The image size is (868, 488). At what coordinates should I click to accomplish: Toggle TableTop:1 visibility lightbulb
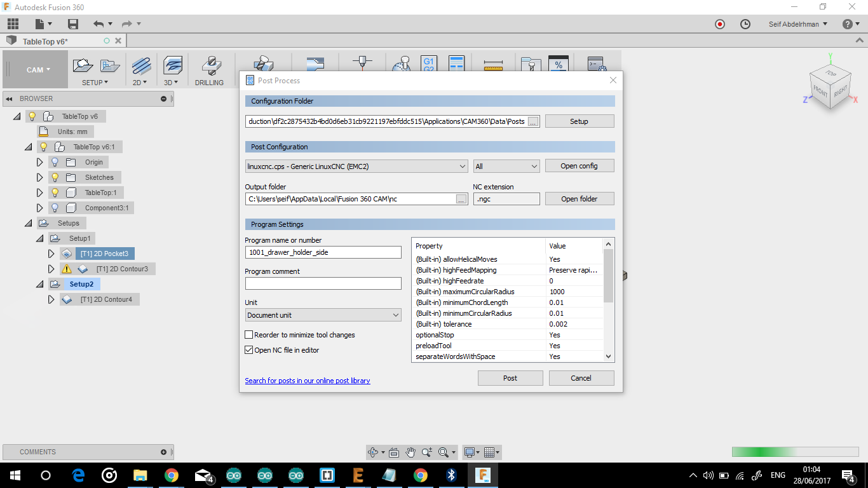click(x=55, y=193)
